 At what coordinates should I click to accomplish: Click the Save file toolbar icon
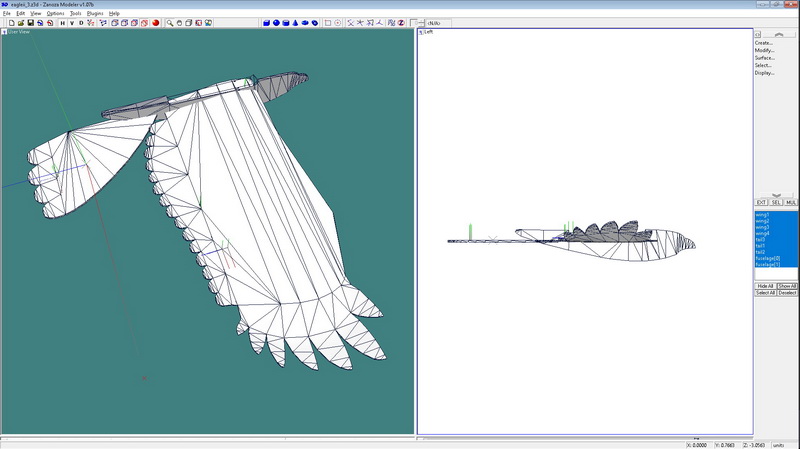[x=30, y=22]
